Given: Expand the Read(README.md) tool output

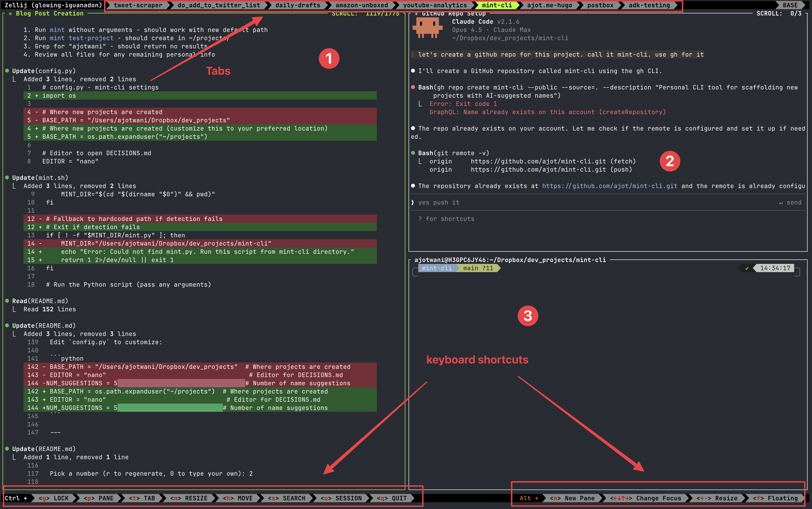Looking at the screenshot, I should pos(40,301).
